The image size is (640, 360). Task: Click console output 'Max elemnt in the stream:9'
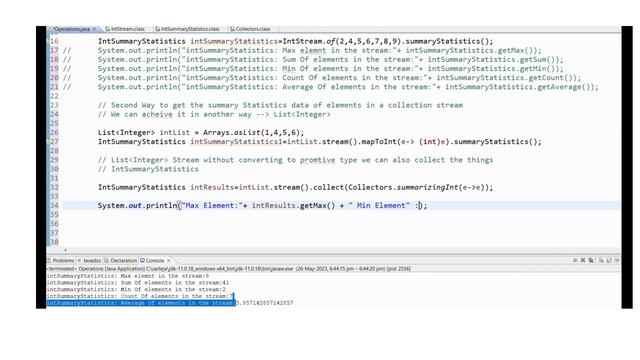tap(127, 276)
